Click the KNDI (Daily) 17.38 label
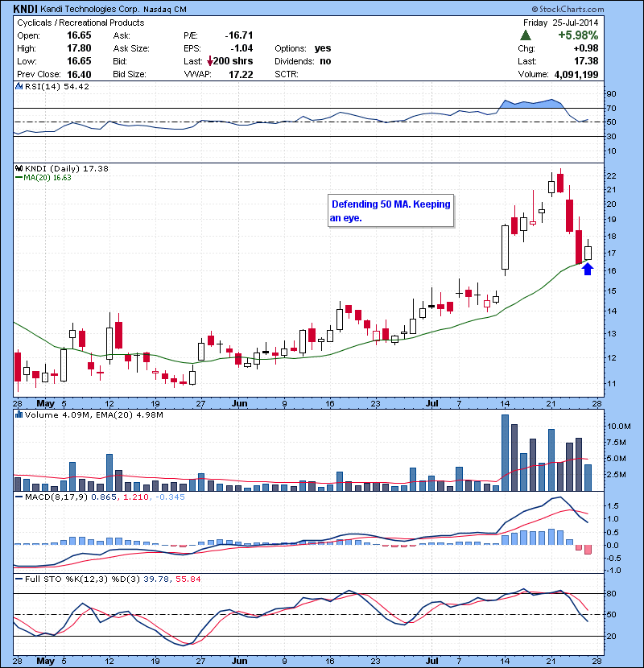This screenshot has height=668, width=644. 67,168
